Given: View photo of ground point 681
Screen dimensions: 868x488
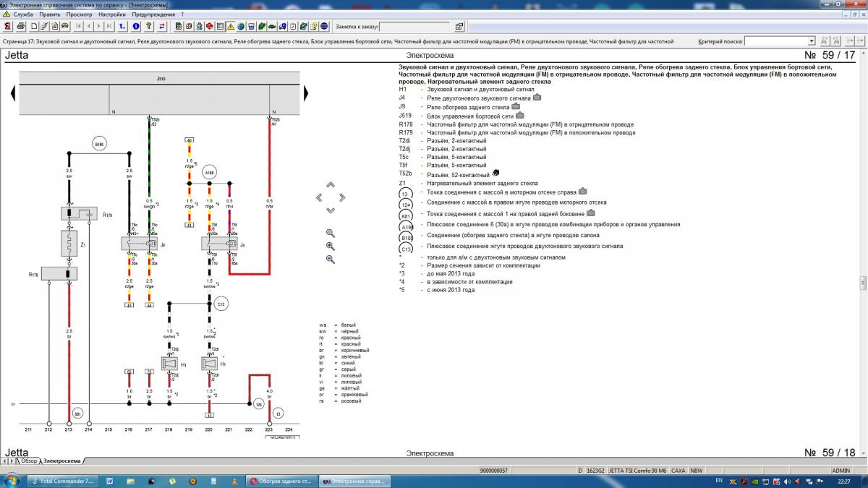Looking at the screenshot, I should pyautogui.click(x=591, y=213).
